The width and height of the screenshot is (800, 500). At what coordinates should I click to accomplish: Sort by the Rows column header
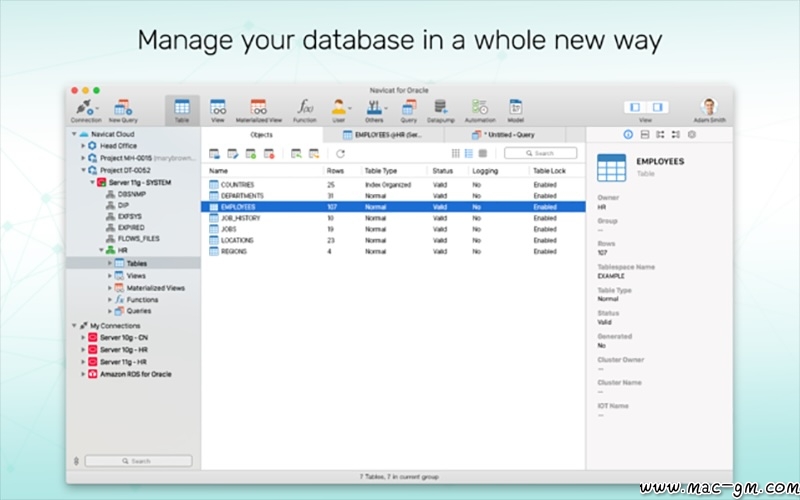[342, 171]
